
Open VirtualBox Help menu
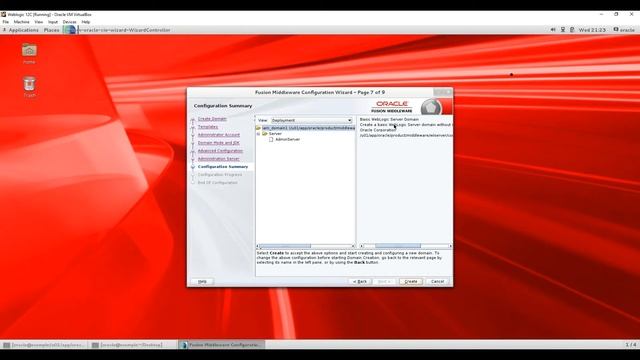tap(86, 22)
